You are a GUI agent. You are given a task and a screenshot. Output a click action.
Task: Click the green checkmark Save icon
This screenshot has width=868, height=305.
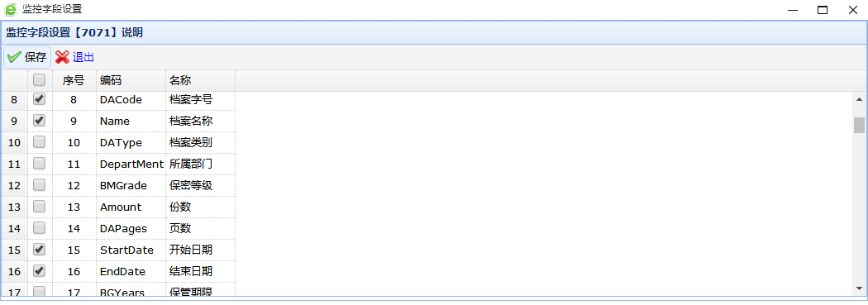point(14,57)
